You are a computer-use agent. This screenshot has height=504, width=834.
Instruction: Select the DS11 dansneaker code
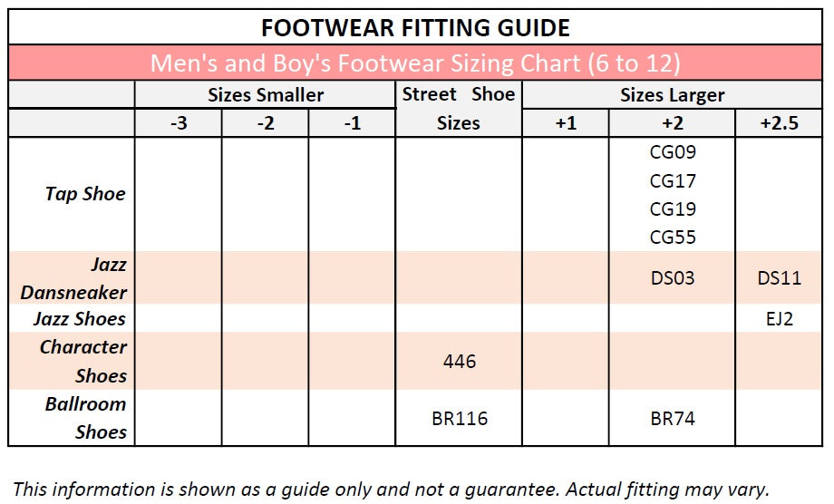pyautogui.click(x=780, y=278)
